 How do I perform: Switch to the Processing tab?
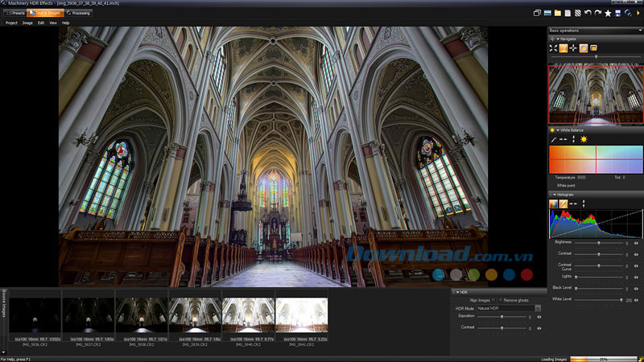(76, 14)
